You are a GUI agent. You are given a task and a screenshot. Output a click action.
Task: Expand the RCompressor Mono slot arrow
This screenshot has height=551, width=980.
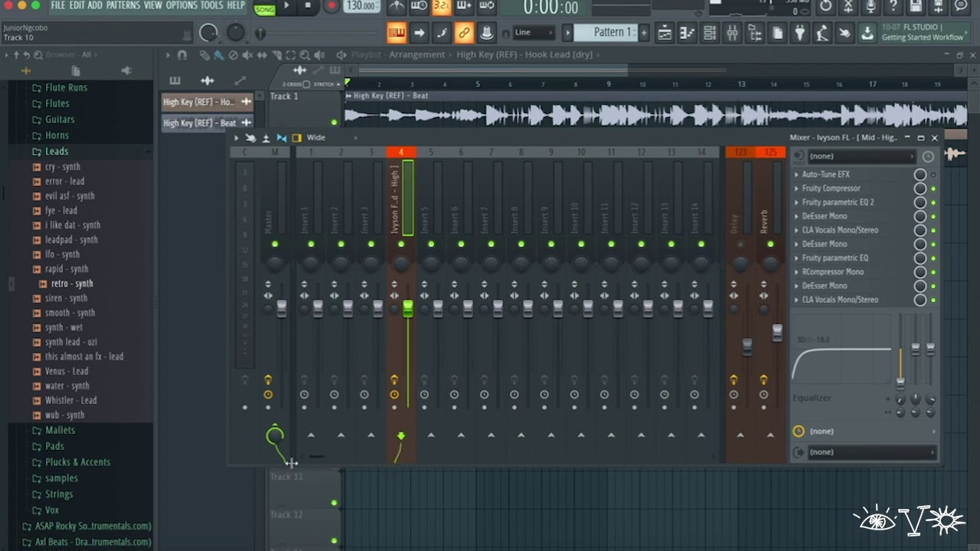click(x=796, y=272)
